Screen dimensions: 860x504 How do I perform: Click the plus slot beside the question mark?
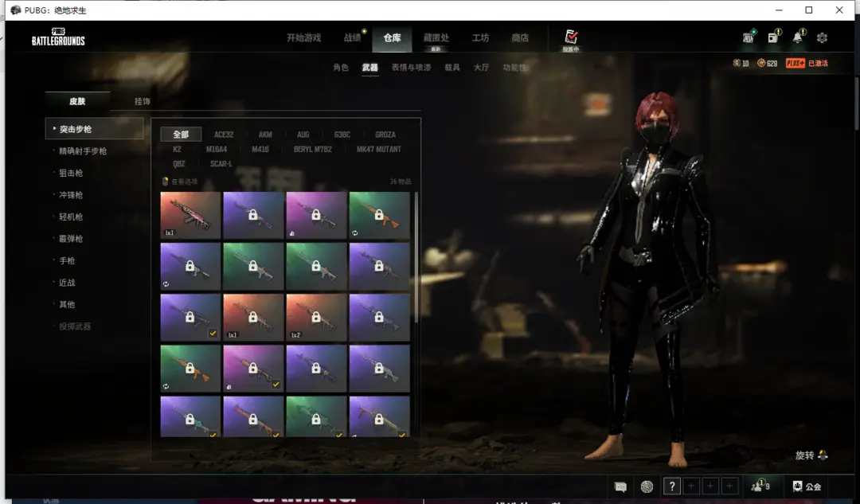click(691, 486)
